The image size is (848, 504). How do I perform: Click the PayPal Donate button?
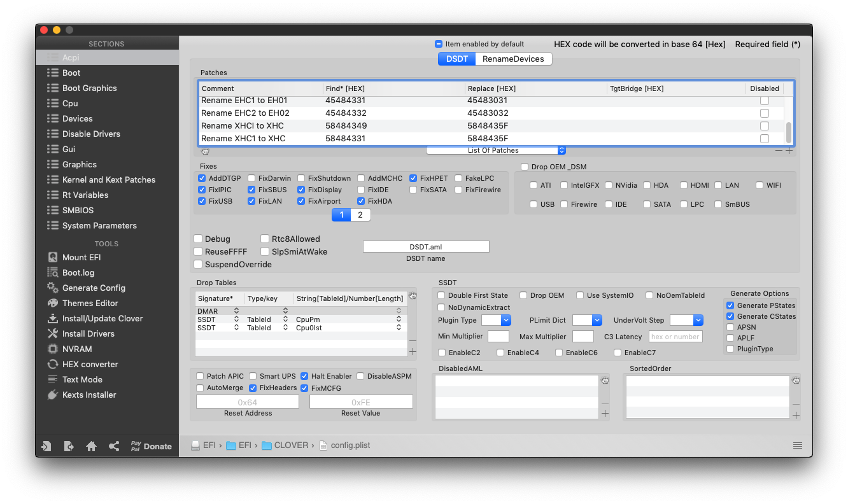(x=151, y=446)
